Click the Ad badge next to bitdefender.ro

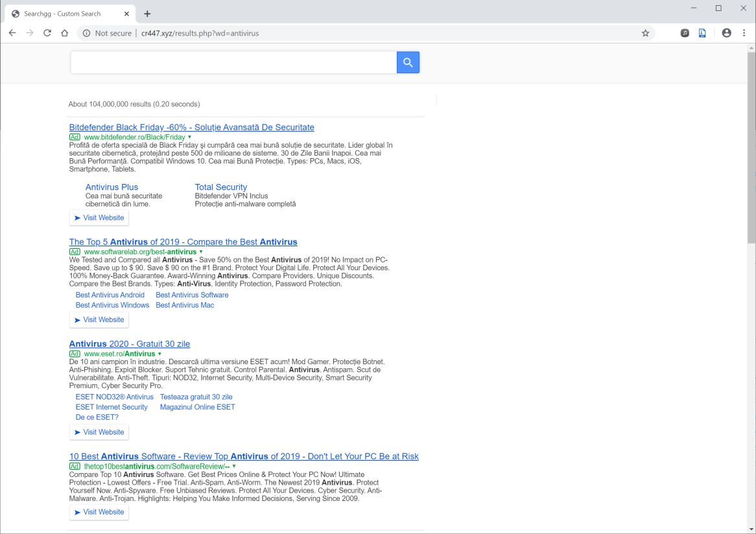tap(75, 137)
